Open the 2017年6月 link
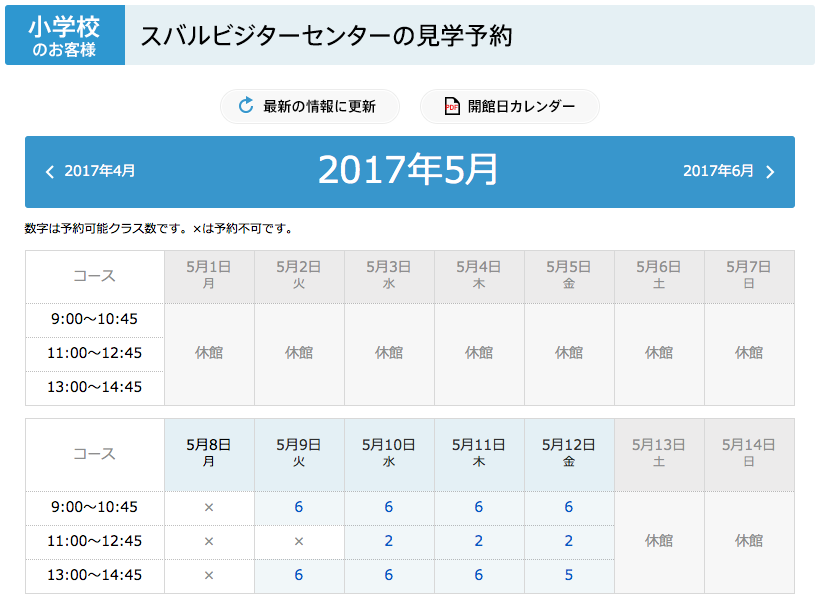The image size is (835, 605). (x=718, y=171)
